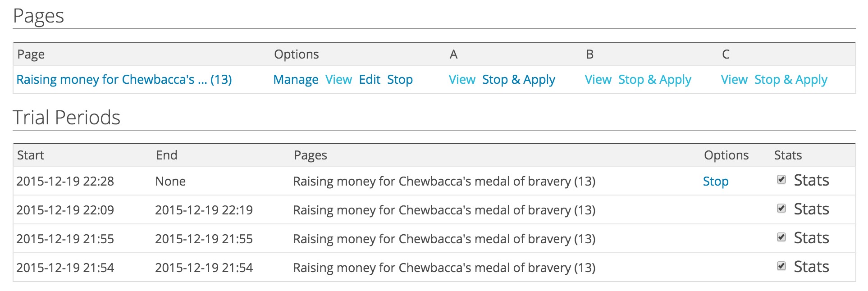View variant C of the page

(734, 80)
